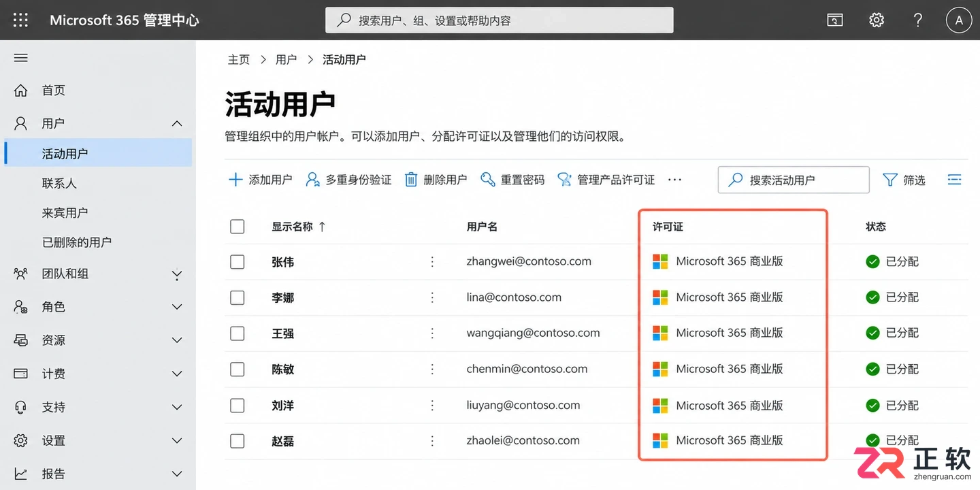The height and width of the screenshot is (490, 980).
Task: Open the app launcher waffle icon
Action: point(21,20)
